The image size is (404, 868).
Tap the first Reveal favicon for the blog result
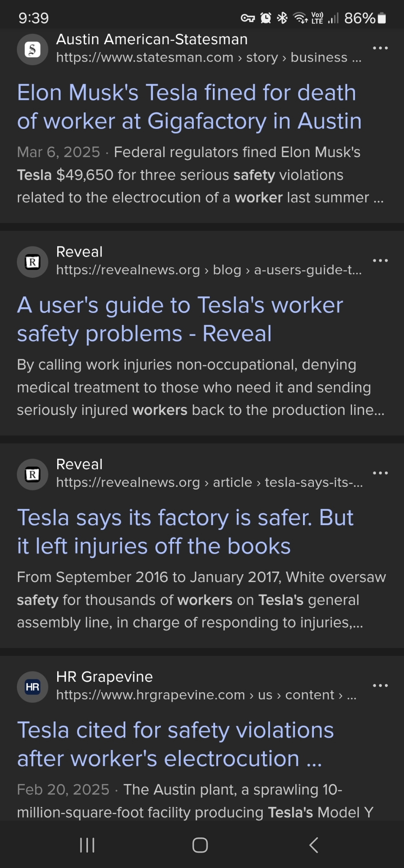tap(33, 262)
